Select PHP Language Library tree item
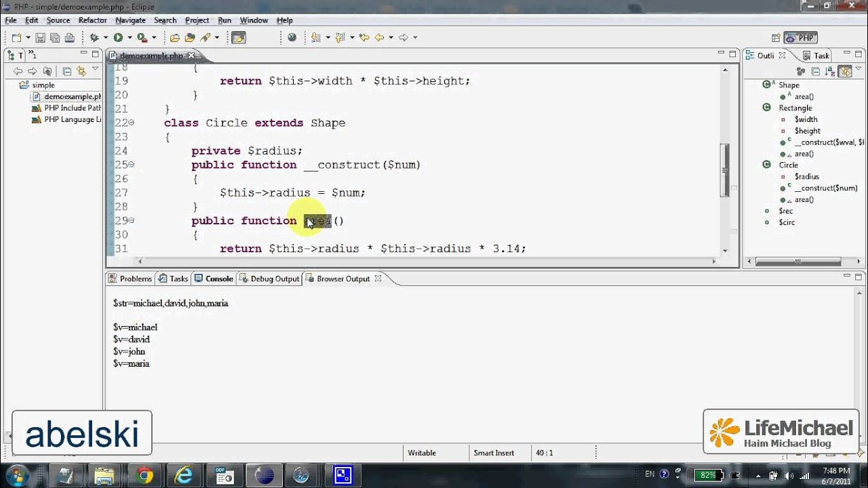868x488 pixels. pyautogui.click(x=66, y=119)
